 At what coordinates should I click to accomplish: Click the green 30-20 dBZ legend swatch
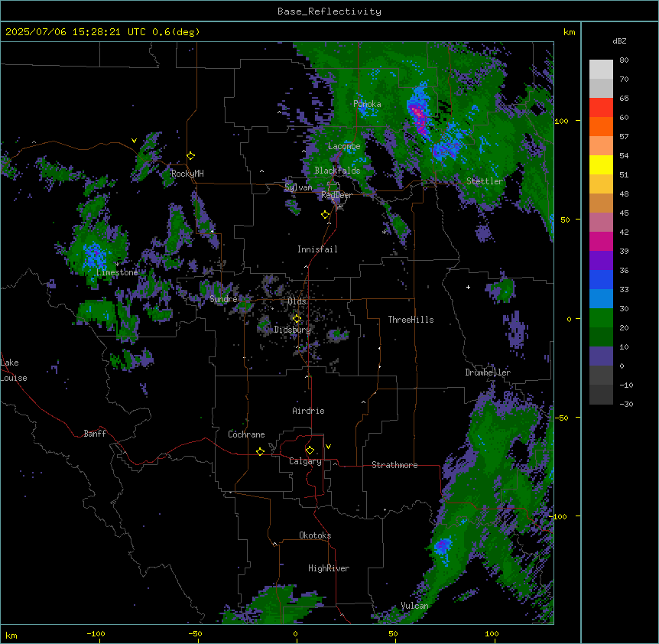pos(601,318)
